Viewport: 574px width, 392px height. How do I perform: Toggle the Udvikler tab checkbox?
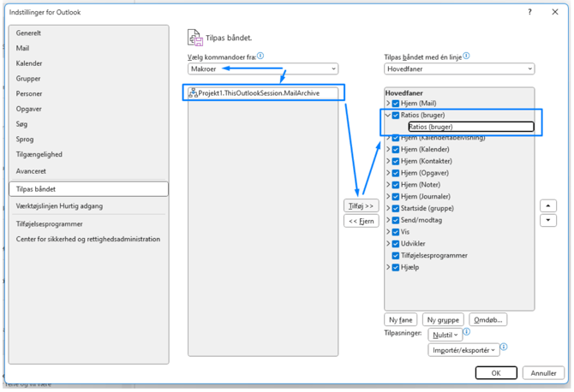[396, 244]
